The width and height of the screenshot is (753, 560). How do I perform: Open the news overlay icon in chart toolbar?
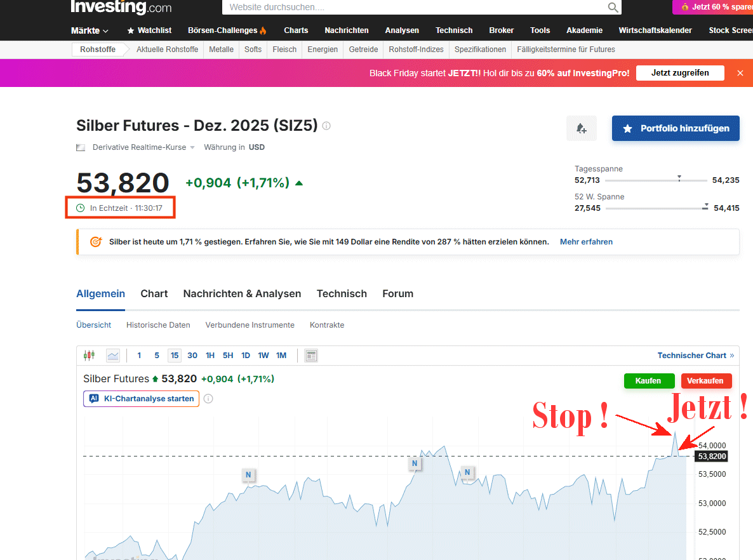(311, 356)
